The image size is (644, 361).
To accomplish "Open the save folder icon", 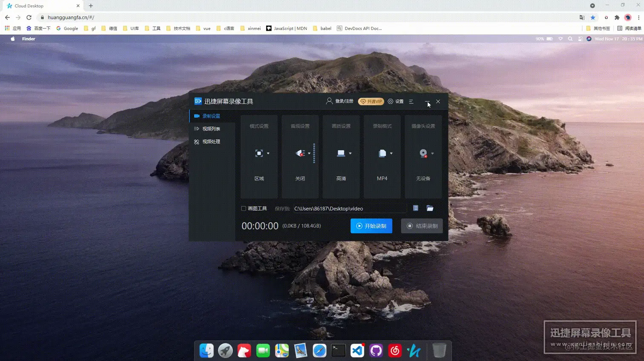I will click(x=430, y=208).
